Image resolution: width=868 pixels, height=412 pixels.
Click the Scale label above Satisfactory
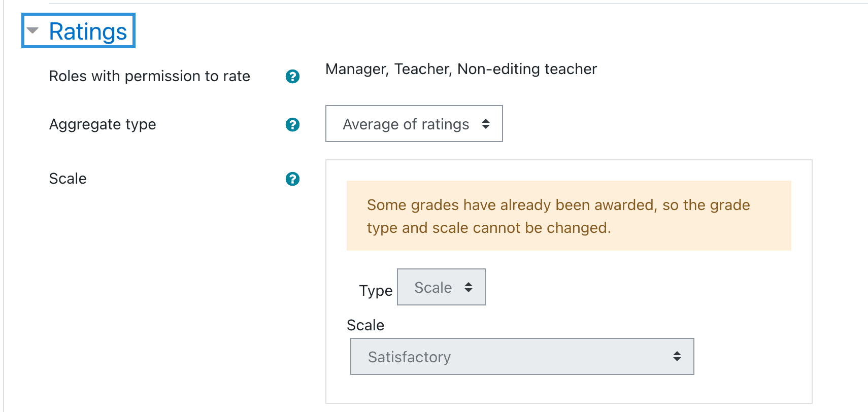pyautogui.click(x=365, y=325)
